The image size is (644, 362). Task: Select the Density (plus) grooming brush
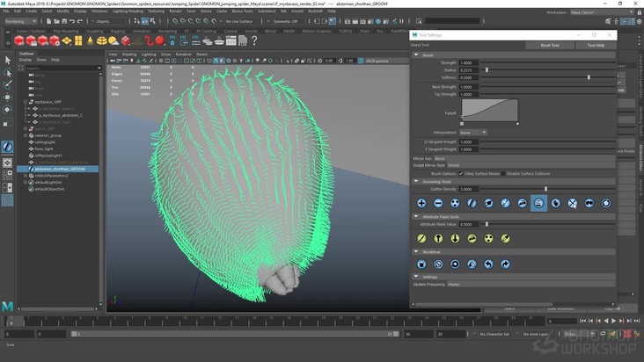click(x=421, y=203)
